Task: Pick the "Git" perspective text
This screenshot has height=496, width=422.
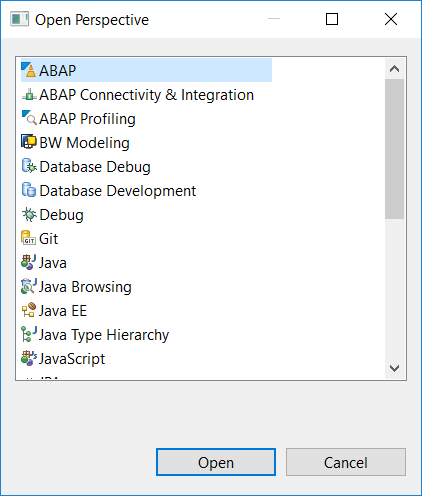Action: (49, 239)
